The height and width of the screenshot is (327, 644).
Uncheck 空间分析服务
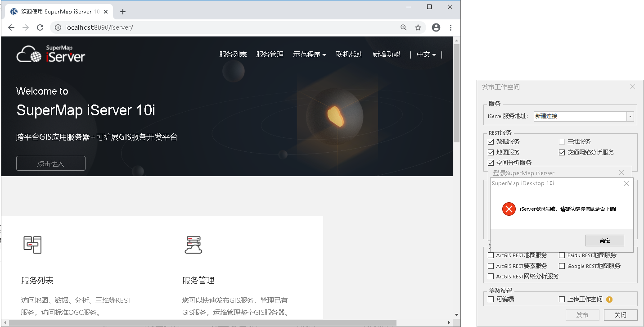491,163
